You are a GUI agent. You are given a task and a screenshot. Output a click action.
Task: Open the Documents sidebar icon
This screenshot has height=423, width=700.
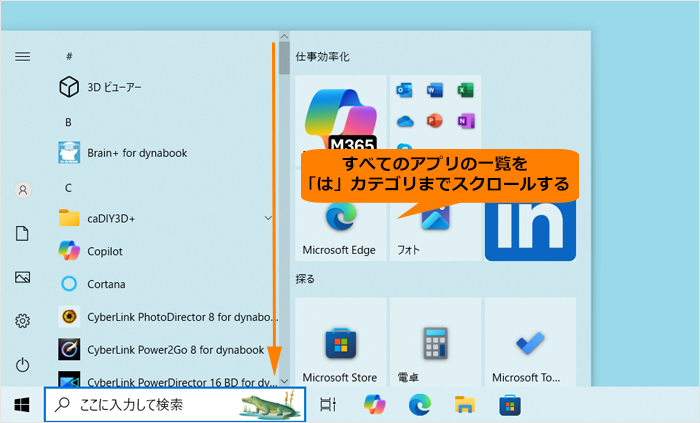22,233
